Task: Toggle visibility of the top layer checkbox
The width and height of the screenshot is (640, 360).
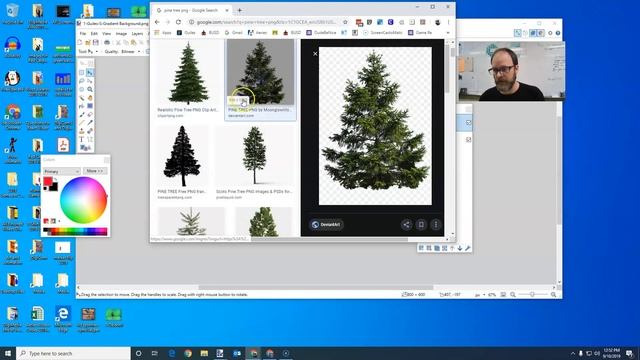Action: pos(468,122)
